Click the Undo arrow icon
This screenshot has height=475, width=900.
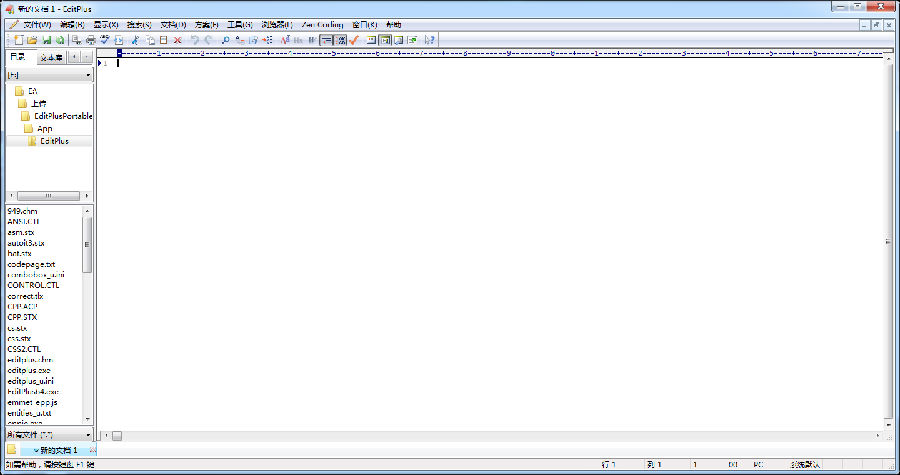tap(195, 40)
